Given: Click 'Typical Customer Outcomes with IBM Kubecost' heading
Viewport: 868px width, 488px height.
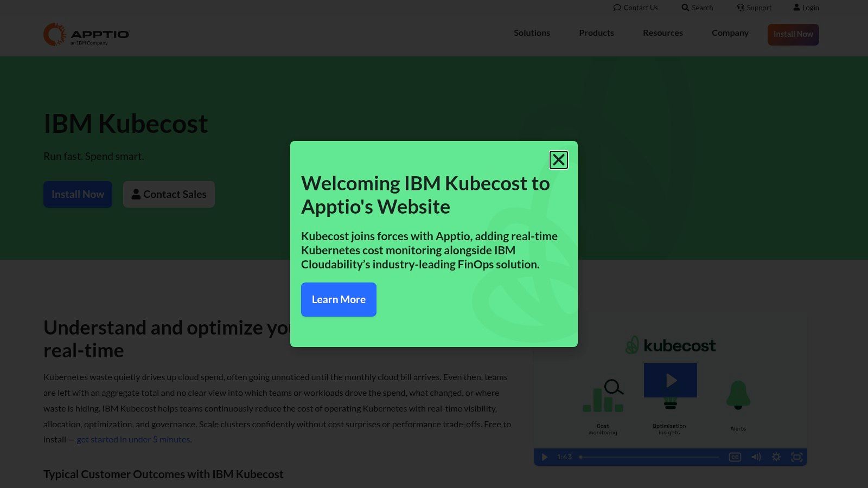Looking at the screenshot, I should pyautogui.click(x=163, y=474).
